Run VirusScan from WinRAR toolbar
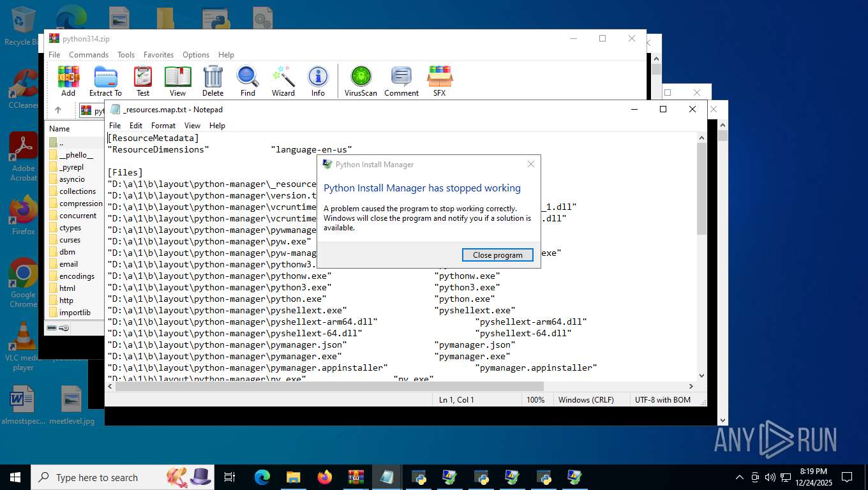Screen dimensions: 868x490 click(361, 81)
